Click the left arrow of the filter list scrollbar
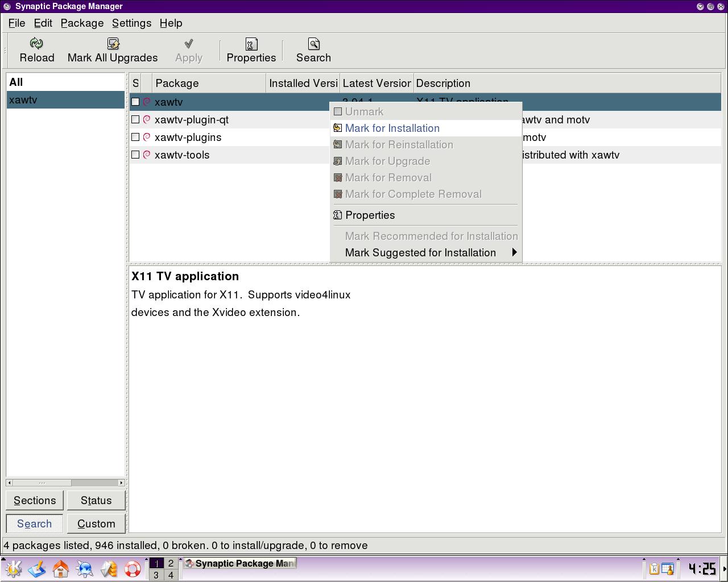Image resolution: width=728 pixels, height=582 pixels. tap(9, 483)
